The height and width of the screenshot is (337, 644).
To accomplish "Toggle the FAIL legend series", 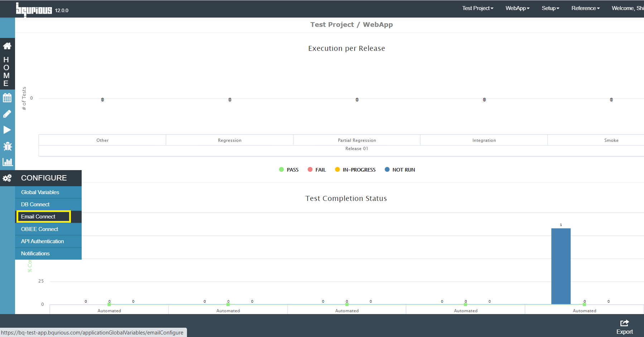I will tap(317, 170).
